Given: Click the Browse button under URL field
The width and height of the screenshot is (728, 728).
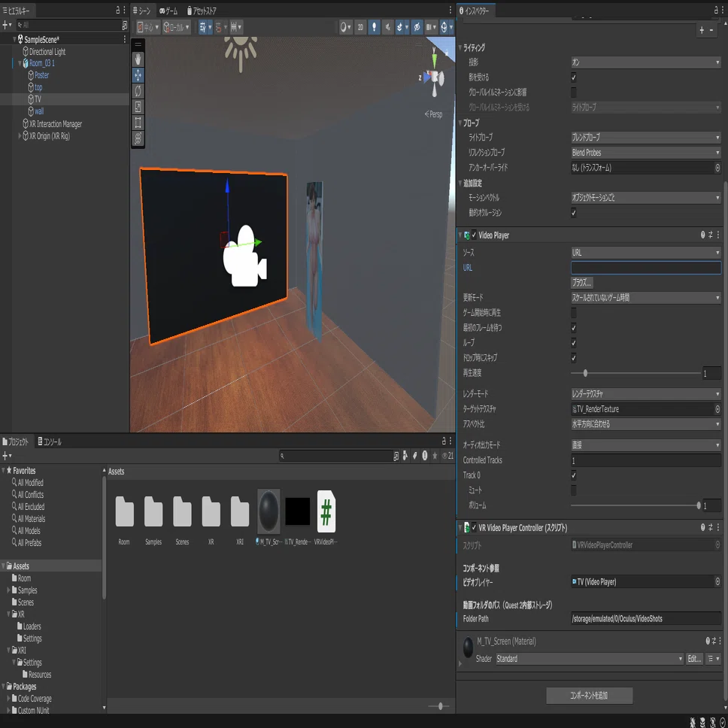Looking at the screenshot, I should click(582, 283).
